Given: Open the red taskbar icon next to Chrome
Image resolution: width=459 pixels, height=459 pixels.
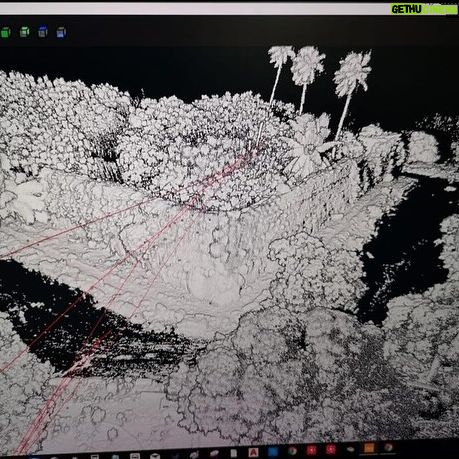Looking at the screenshot, I should coord(312,450).
